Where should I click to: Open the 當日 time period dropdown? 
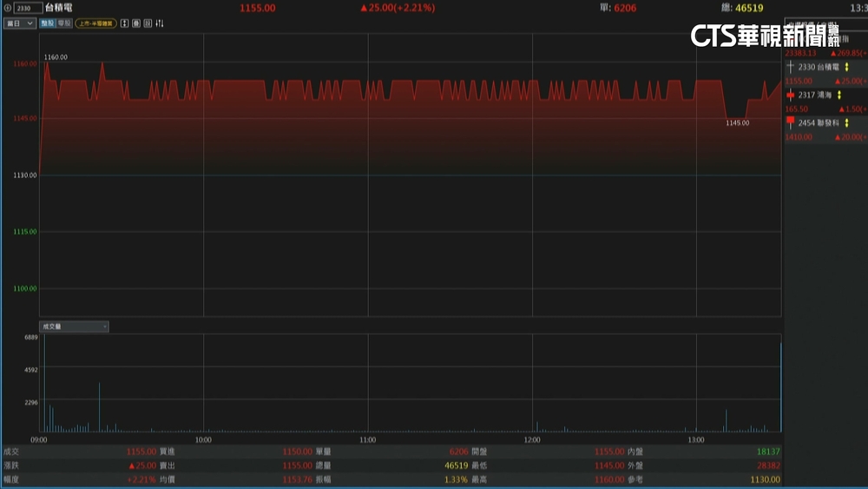pyautogui.click(x=19, y=23)
